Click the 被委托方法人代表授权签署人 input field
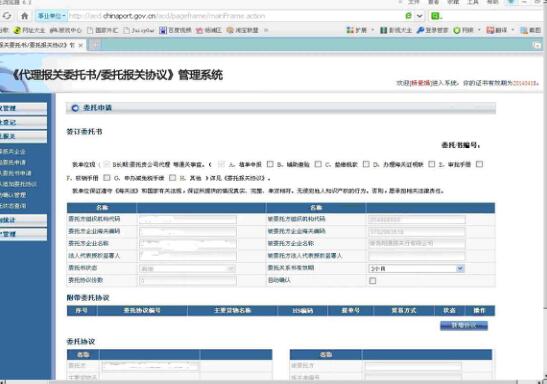The width and height of the screenshot is (547, 384). pyautogui.click(x=417, y=256)
